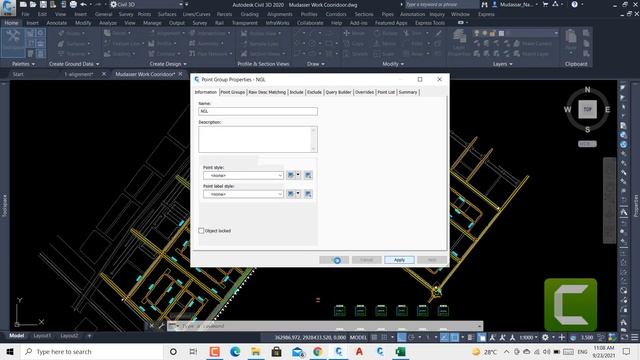The width and height of the screenshot is (640, 360).
Task: Click the MODEL space status bar button
Action: [x=358, y=338]
